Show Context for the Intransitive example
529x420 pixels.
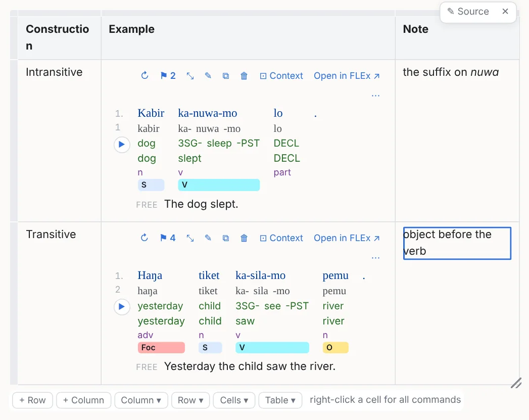(x=281, y=76)
